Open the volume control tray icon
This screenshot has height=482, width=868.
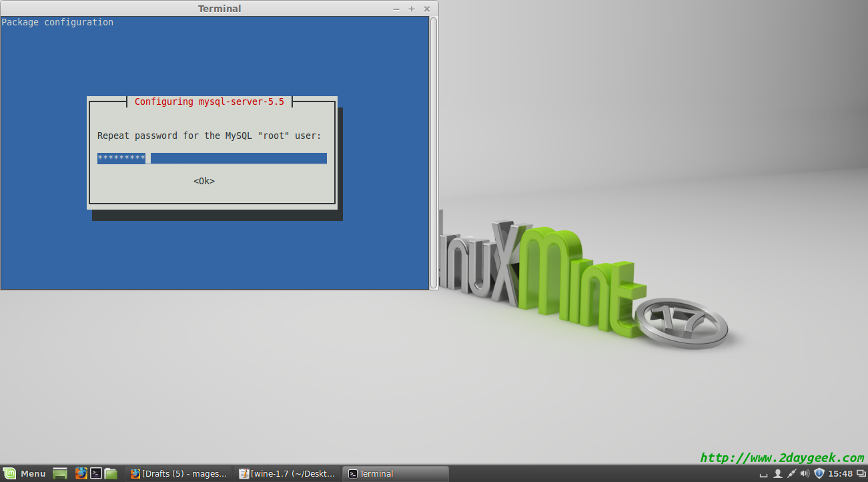point(805,473)
